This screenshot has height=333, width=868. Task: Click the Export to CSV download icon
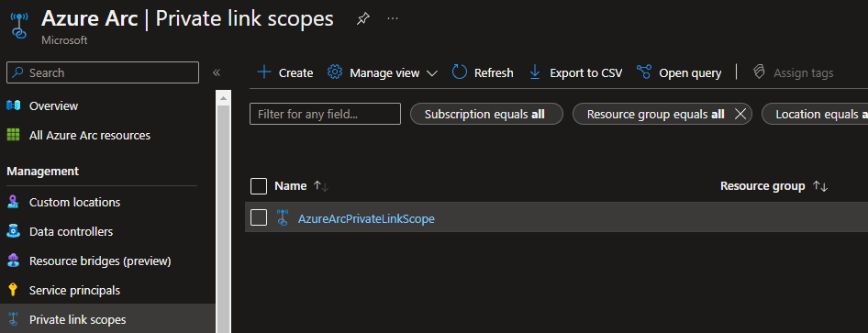535,72
